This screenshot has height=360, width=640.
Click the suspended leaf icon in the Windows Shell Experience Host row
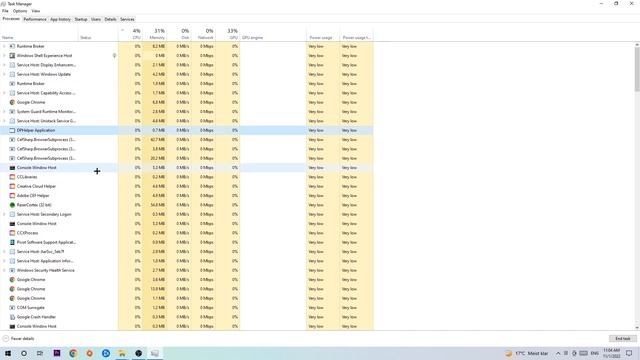[x=114, y=56]
